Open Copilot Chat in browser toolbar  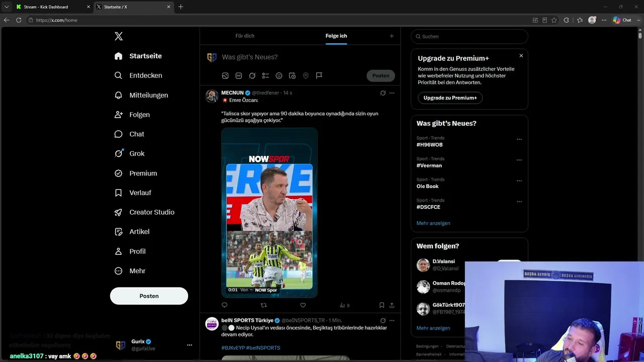(x=622, y=20)
